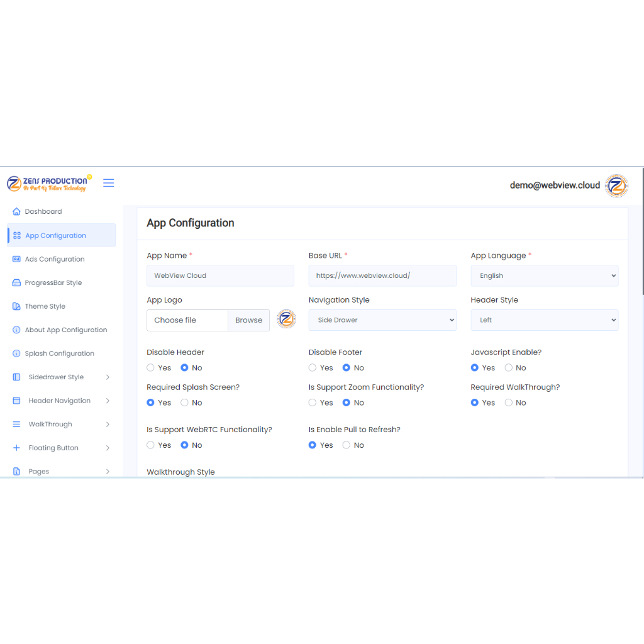The height and width of the screenshot is (644, 644).
Task: Click the Theme Style sidebar icon
Action: pos(17,306)
